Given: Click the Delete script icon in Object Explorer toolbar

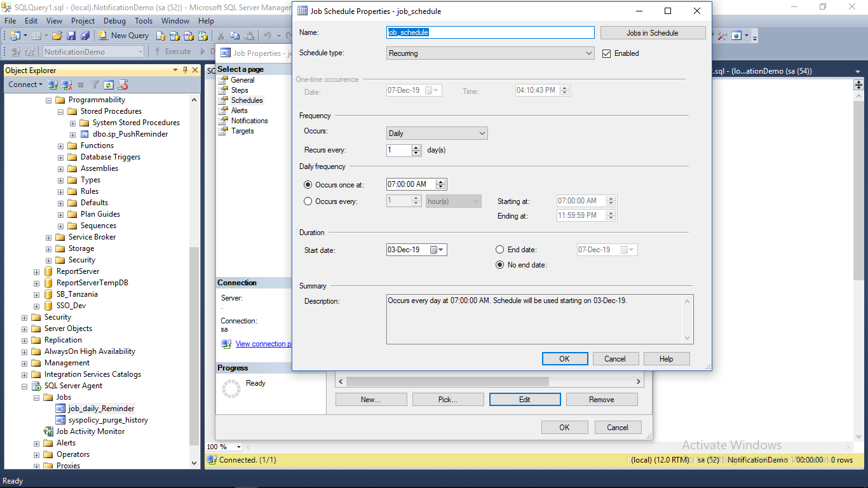Looking at the screenshot, I should (123, 85).
